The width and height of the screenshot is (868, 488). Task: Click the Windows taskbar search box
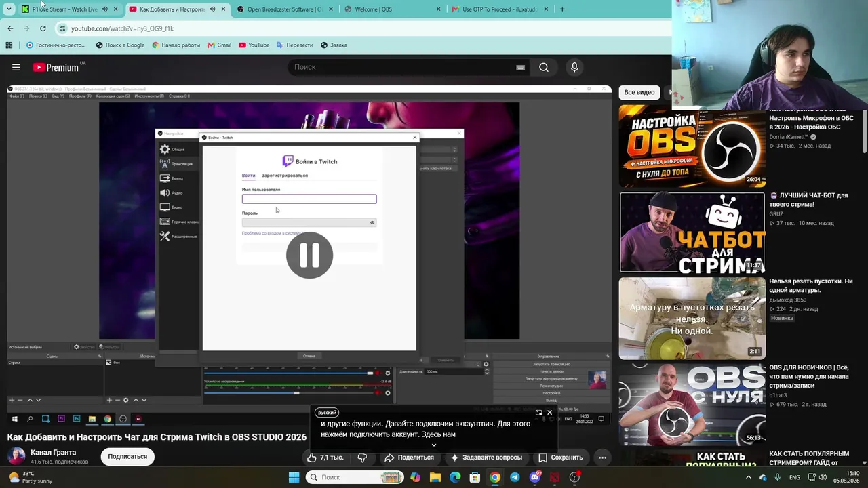355,477
